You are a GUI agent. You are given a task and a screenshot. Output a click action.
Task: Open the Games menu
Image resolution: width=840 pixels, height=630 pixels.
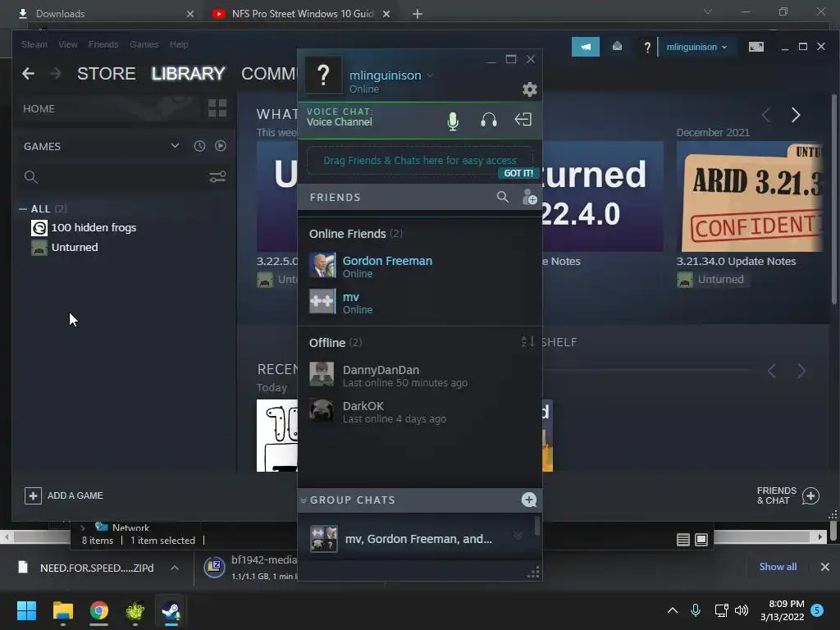point(144,44)
